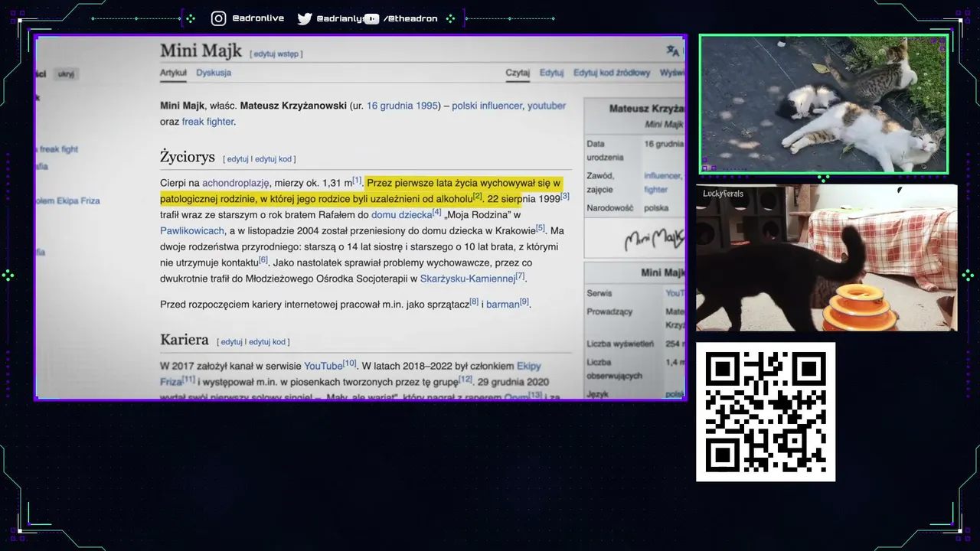Click the 'Mini Majk' article title
Image resolution: width=980 pixels, height=551 pixels.
tap(201, 51)
